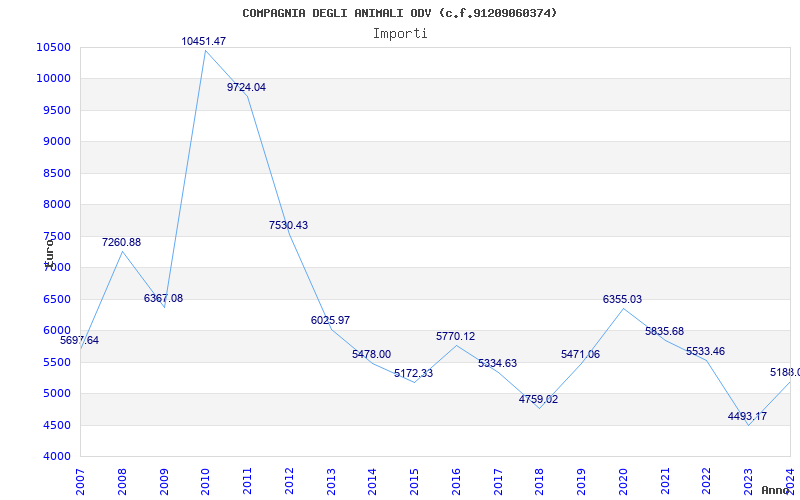This screenshot has height=500, width=800.
Task: Click the 5334.63 data label
Action: click(497, 363)
